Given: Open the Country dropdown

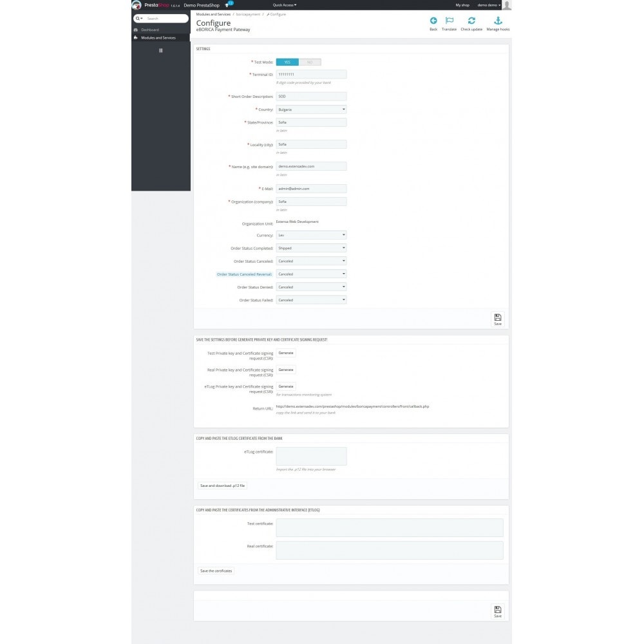Looking at the screenshot, I should coord(311,109).
